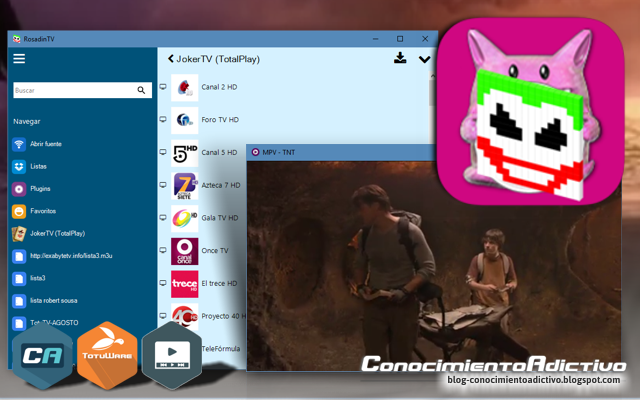Focus the Buscar search field
Viewport: 640px width, 400px height.
82,90
